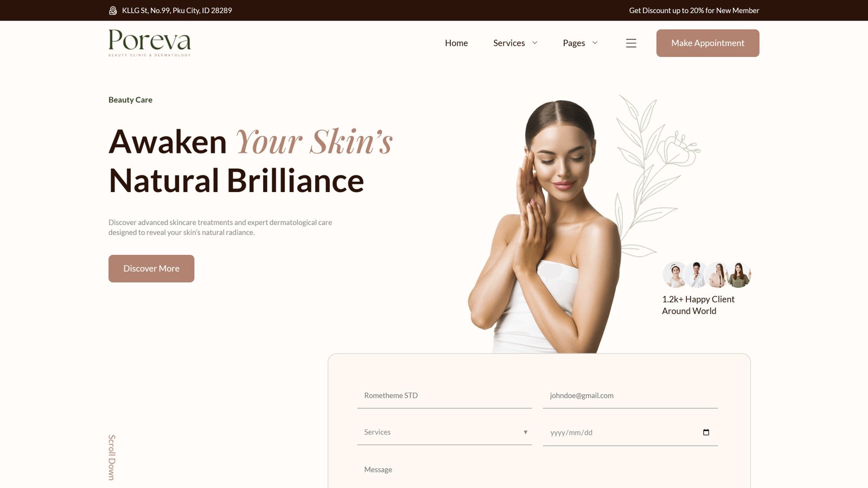Image resolution: width=868 pixels, height=488 pixels.
Task: Open the calendar picker icon in date field
Action: point(706,432)
